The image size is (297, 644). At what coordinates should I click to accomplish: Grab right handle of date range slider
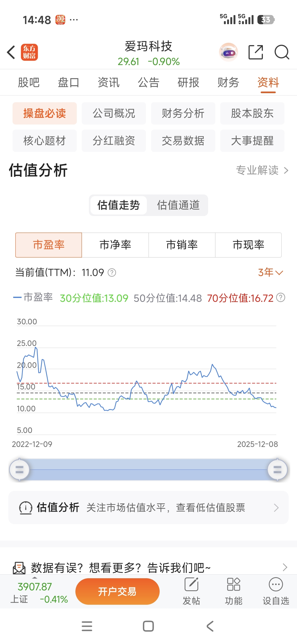(277, 470)
